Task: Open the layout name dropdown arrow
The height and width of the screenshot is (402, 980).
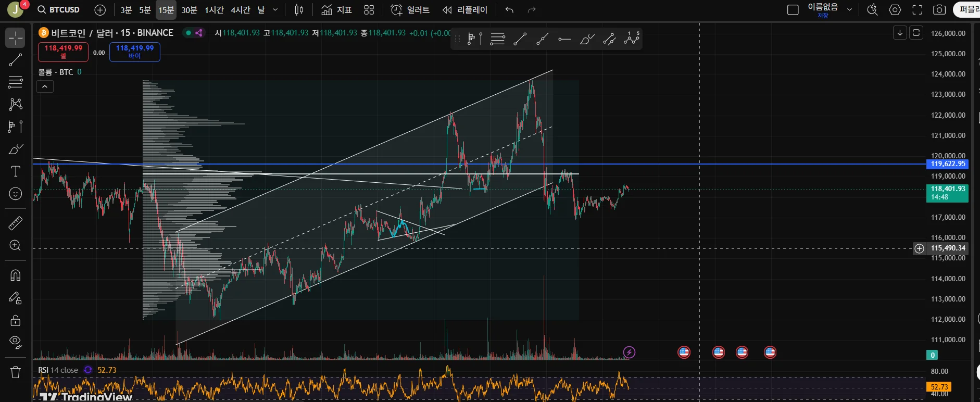Action: point(849,10)
